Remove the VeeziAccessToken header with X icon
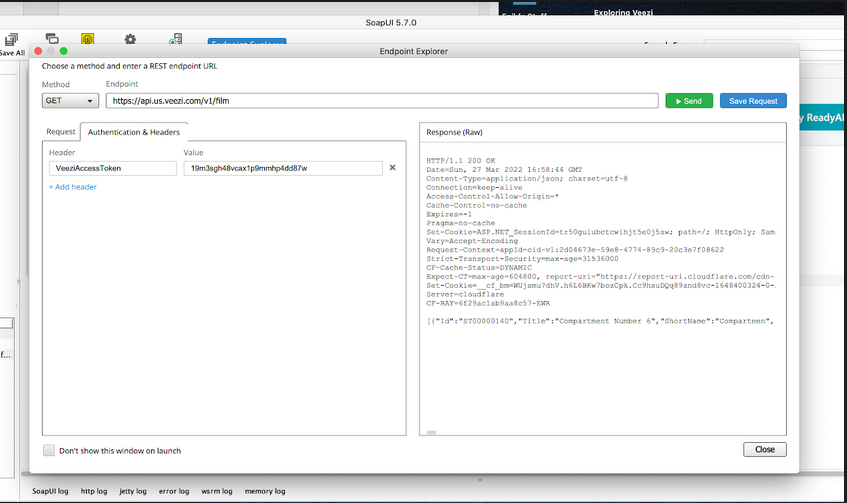 [x=393, y=167]
